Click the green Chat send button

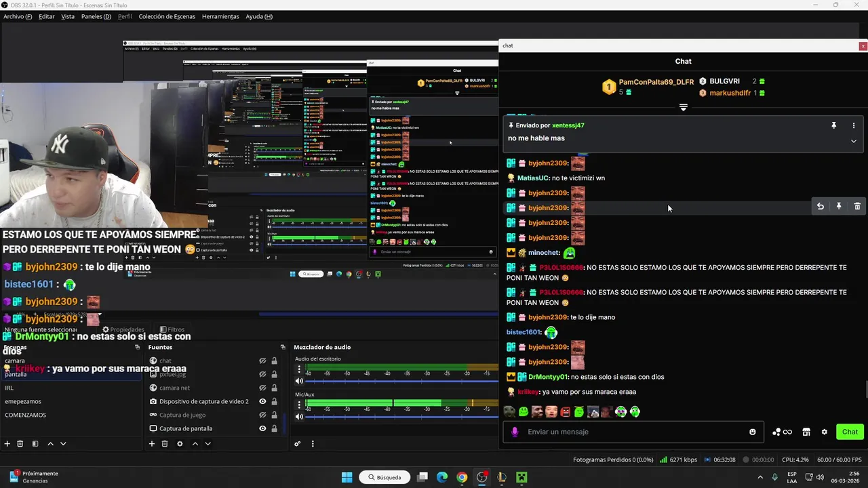click(x=850, y=432)
